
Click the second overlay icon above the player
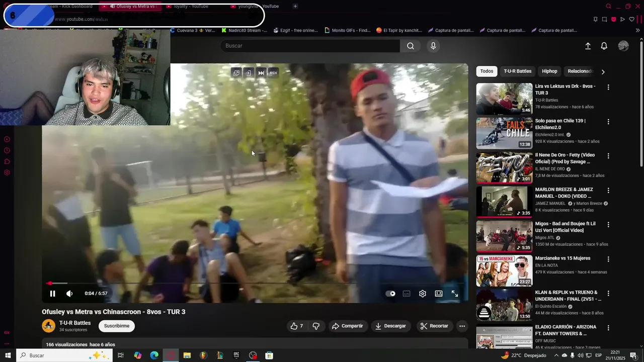[248, 73]
